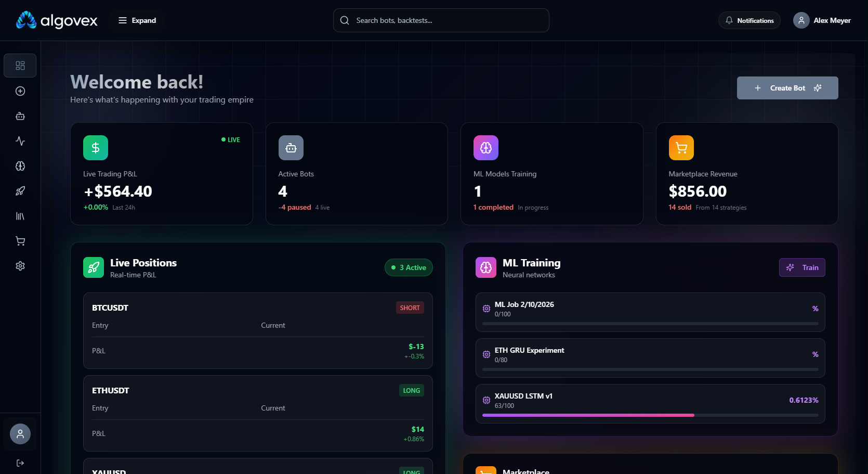This screenshot has width=868, height=474.
Task: Open the ETHUSDT position card
Action: point(258,413)
